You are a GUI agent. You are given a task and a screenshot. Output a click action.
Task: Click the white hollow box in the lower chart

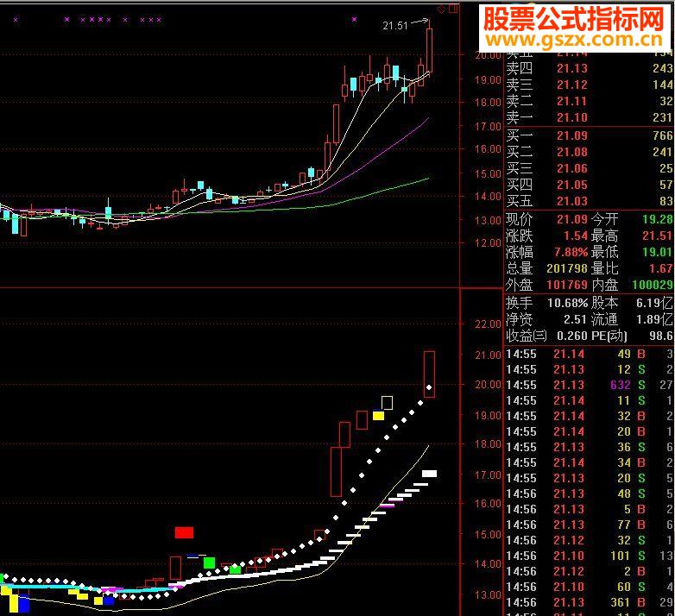(x=387, y=403)
